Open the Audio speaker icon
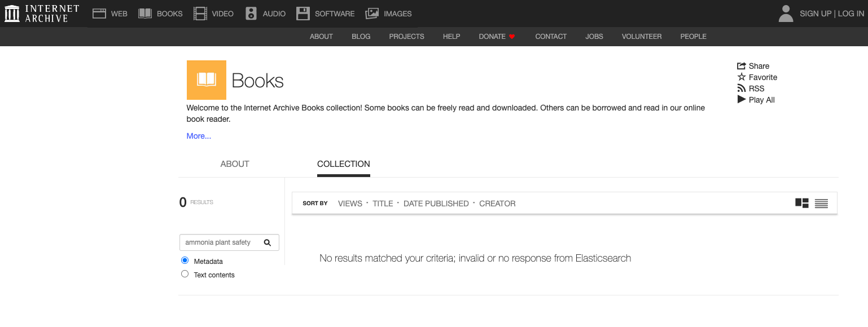The height and width of the screenshot is (327, 868). (251, 14)
